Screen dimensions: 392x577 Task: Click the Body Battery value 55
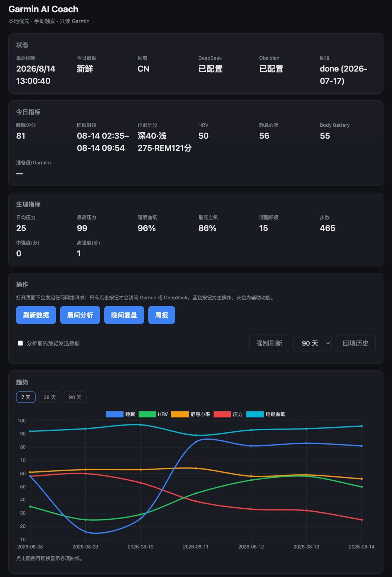[325, 136]
